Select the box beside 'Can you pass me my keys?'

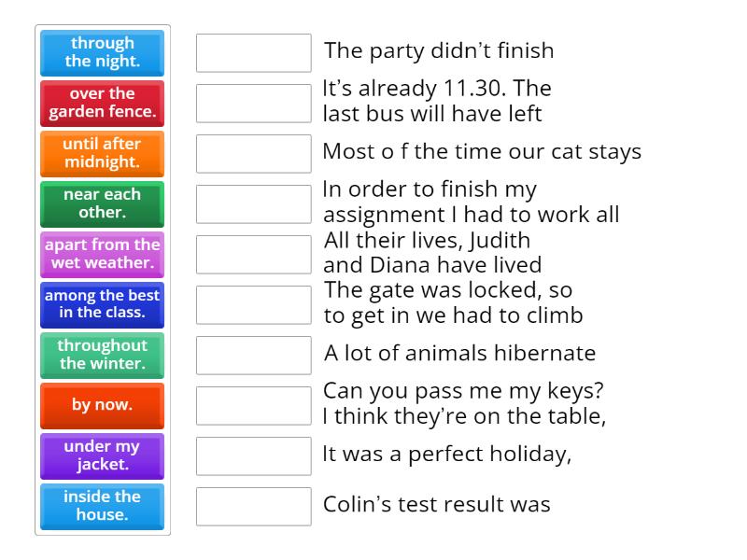point(254,405)
